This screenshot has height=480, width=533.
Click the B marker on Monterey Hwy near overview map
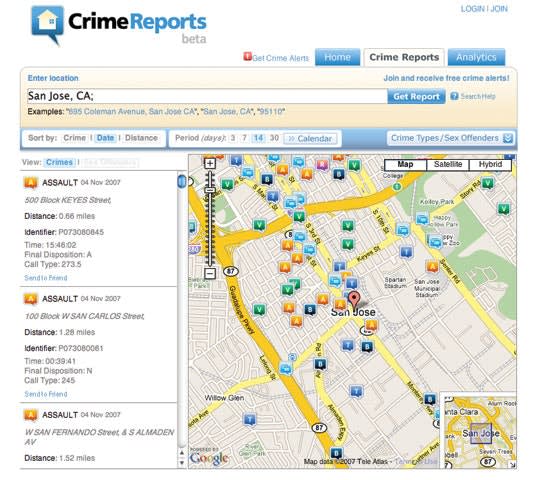430,399
